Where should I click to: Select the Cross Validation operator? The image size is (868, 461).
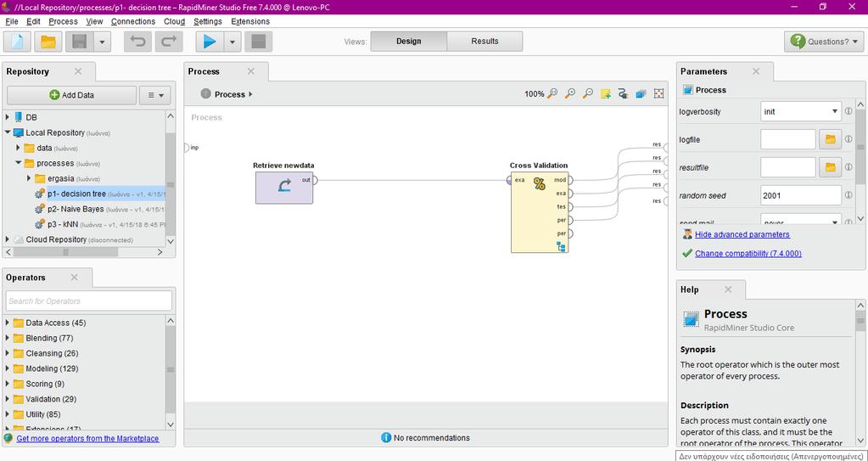[x=540, y=212]
